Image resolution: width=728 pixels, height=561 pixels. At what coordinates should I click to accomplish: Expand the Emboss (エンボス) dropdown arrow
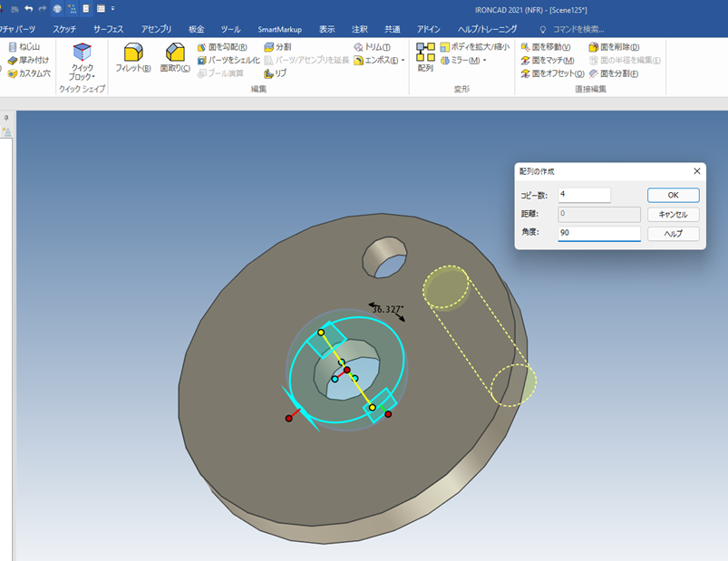click(x=403, y=61)
